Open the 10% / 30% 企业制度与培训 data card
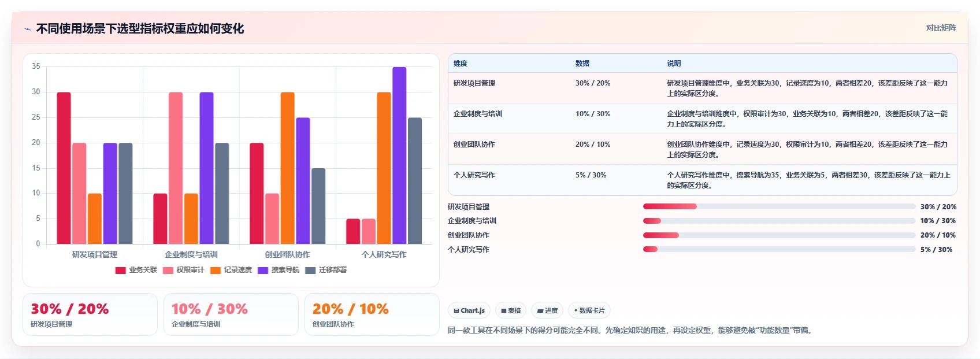Image resolution: width=980 pixels, height=359 pixels. [x=231, y=314]
